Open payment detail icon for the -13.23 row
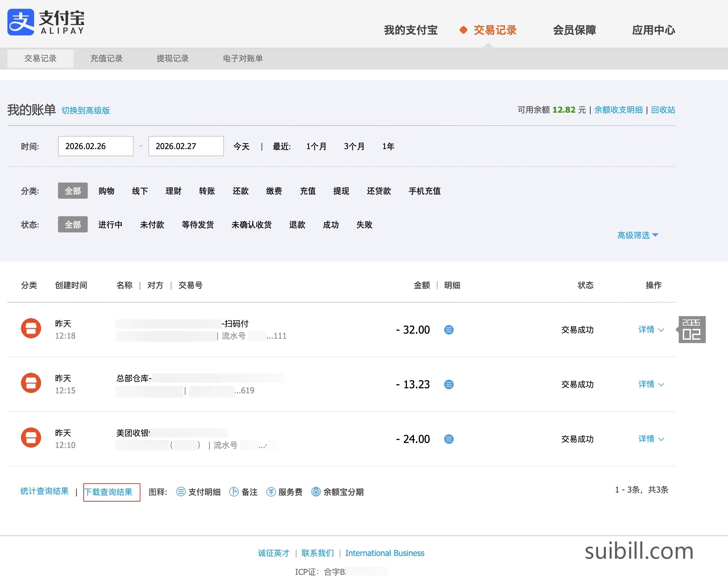This screenshot has height=587, width=728. pyautogui.click(x=449, y=385)
